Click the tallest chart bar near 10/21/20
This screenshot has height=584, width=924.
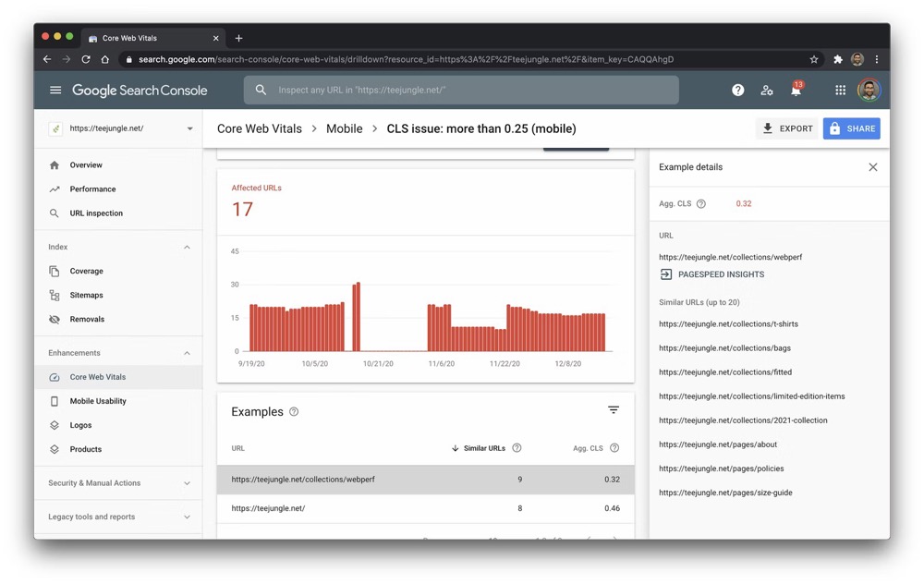click(359, 317)
